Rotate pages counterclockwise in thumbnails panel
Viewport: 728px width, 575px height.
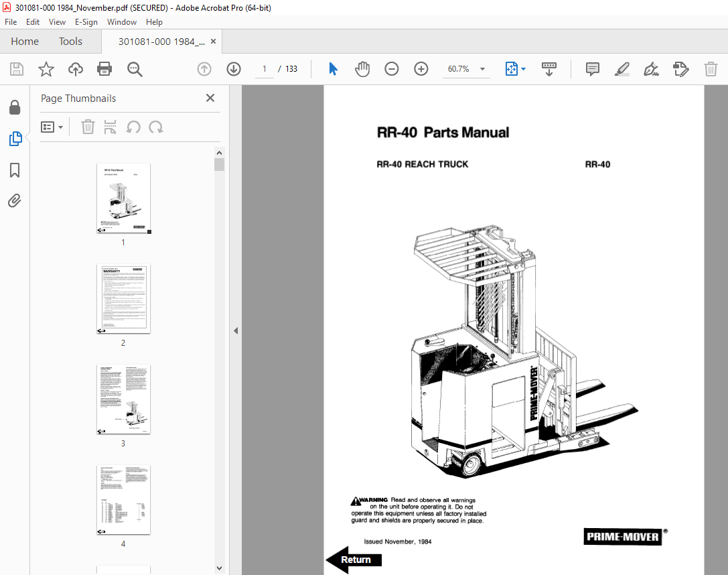click(134, 127)
